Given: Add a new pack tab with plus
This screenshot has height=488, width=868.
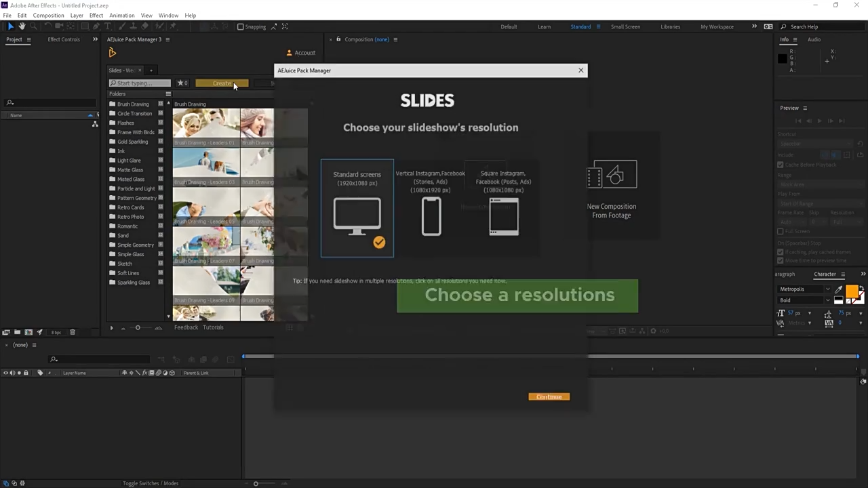Looking at the screenshot, I should [151, 70].
